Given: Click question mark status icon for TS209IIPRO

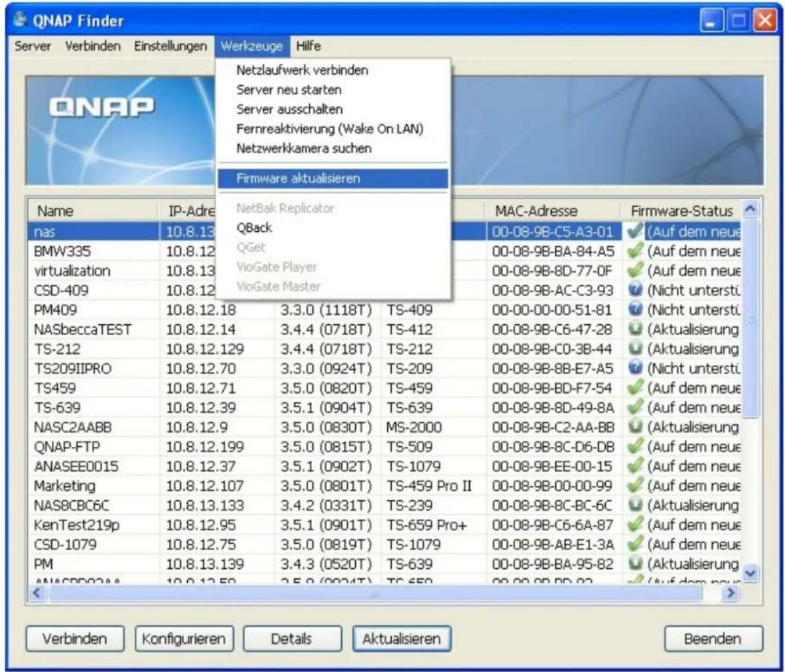Looking at the screenshot, I should click(x=635, y=368).
